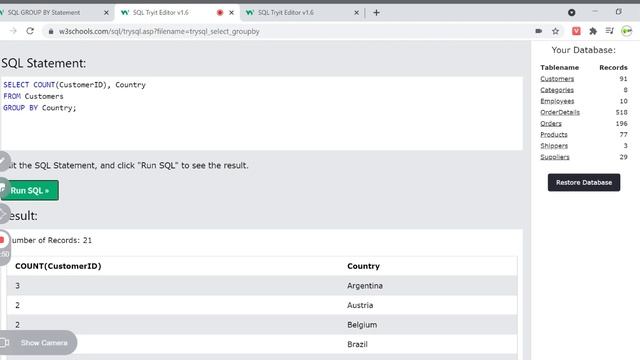The height and width of the screenshot is (360, 640).
Task: Open the browser profile avatar
Action: pos(627,31)
